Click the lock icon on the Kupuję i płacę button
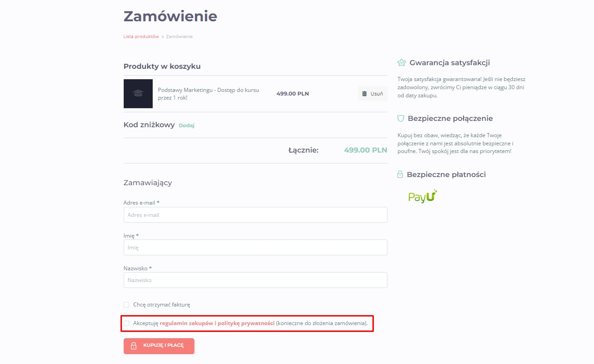This screenshot has width=594, height=364. [x=134, y=346]
